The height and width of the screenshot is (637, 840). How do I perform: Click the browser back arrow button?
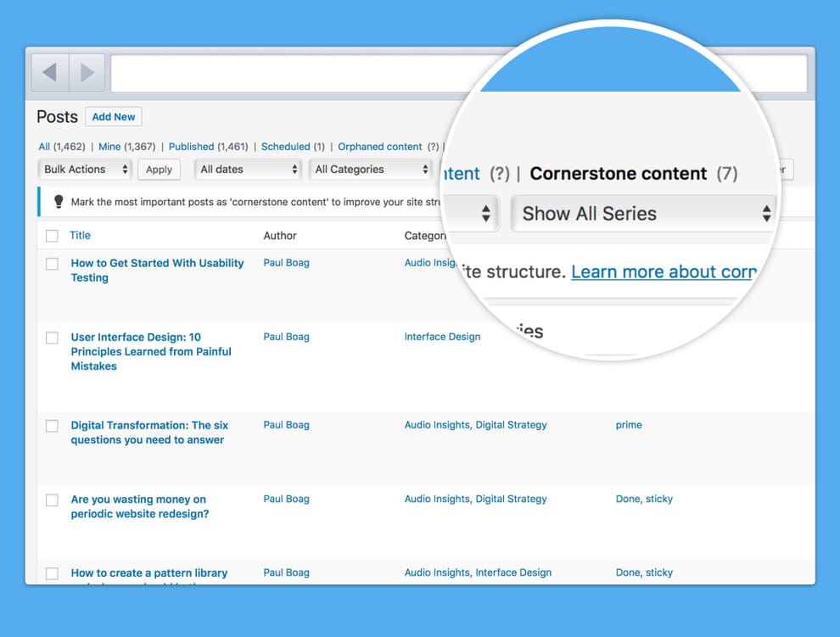coord(50,73)
